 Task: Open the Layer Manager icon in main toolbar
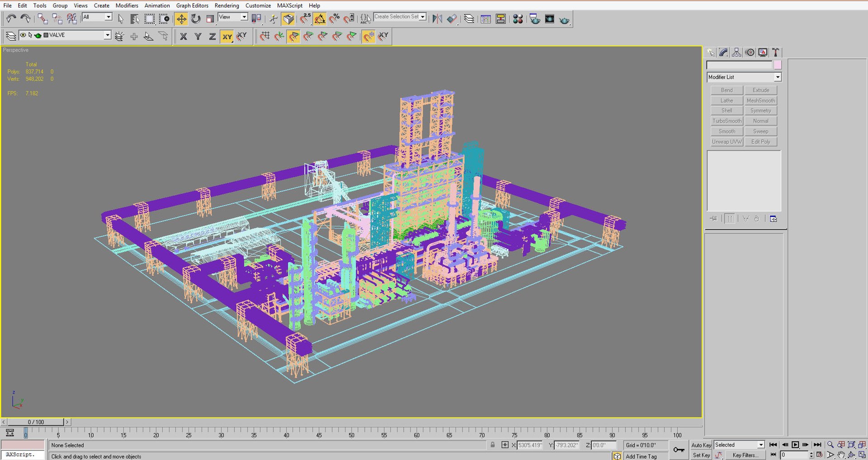coord(469,19)
